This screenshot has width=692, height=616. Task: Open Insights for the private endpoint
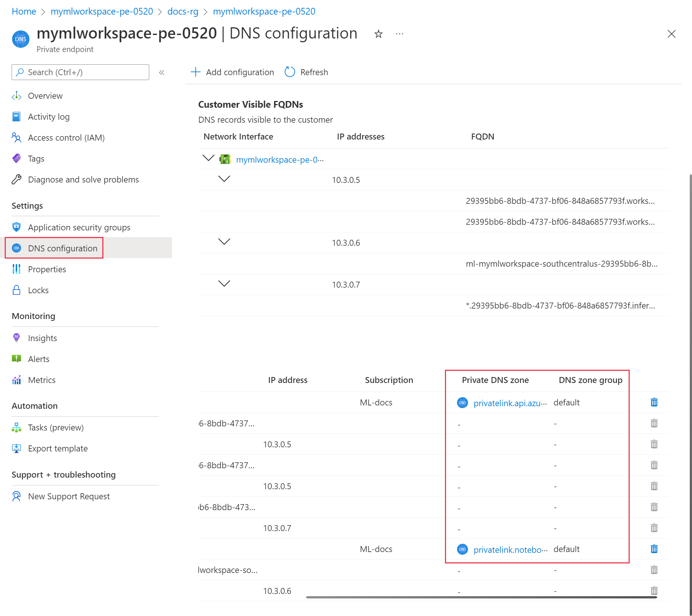click(42, 338)
